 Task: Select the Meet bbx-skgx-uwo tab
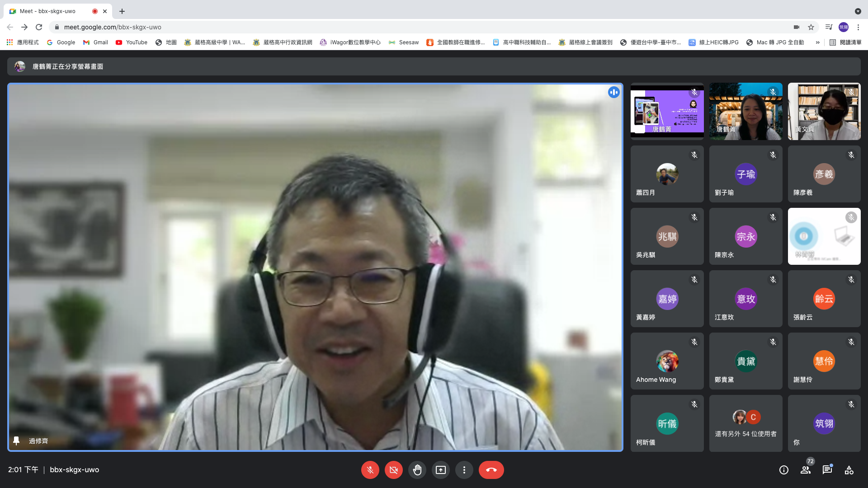[x=47, y=11]
